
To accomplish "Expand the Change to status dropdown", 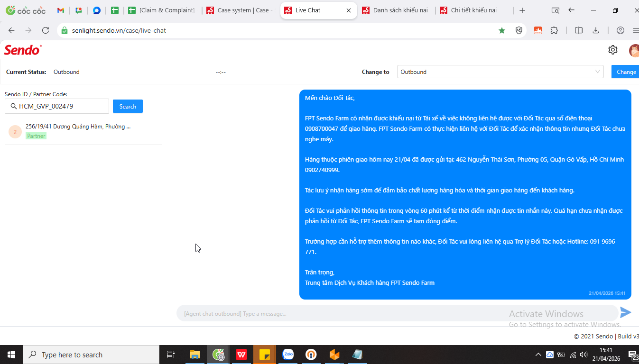I will (x=500, y=72).
